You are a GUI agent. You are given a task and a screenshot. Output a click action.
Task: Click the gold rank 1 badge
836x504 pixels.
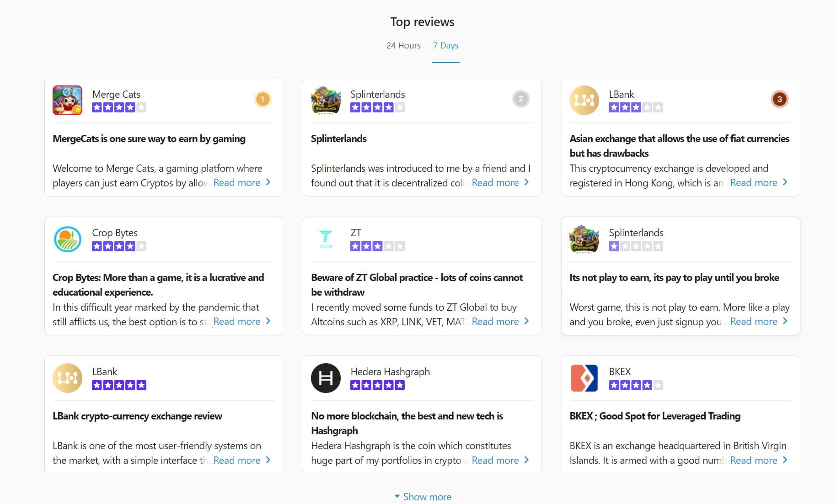(263, 99)
